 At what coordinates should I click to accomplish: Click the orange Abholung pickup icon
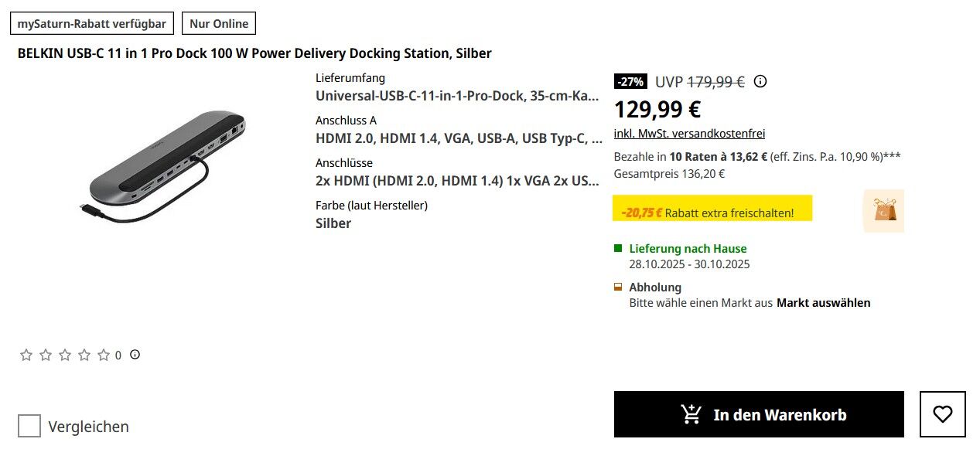(x=618, y=287)
